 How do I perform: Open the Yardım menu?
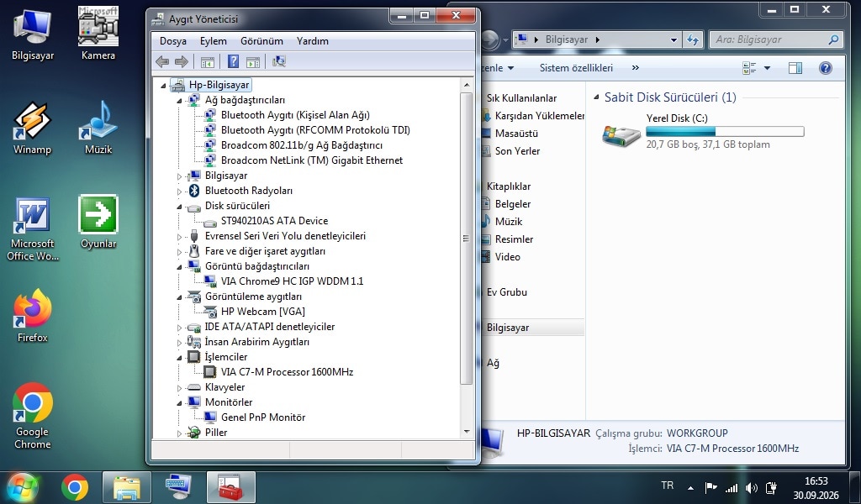[313, 41]
